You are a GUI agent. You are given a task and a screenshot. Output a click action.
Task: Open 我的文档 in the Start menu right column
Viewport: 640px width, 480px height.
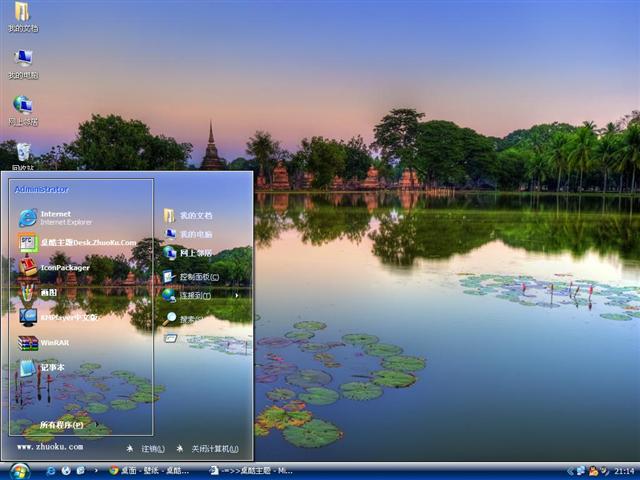click(x=195, y=216)
